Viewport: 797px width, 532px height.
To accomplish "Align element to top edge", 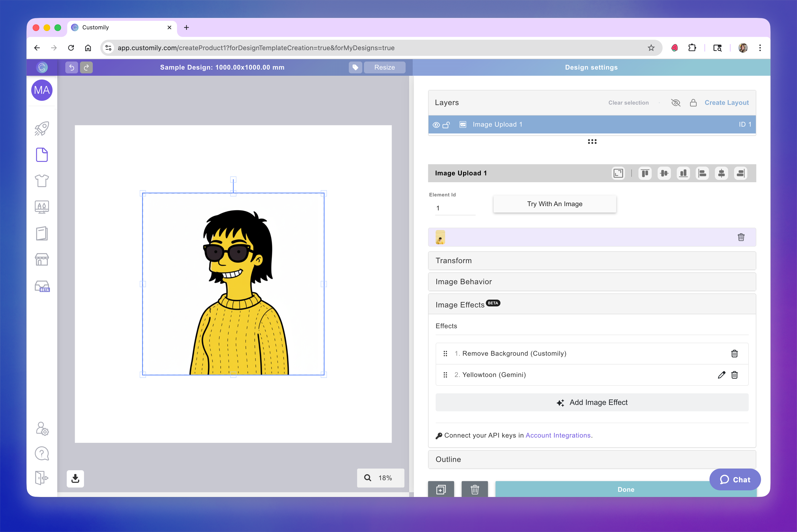I will point(645,173).
